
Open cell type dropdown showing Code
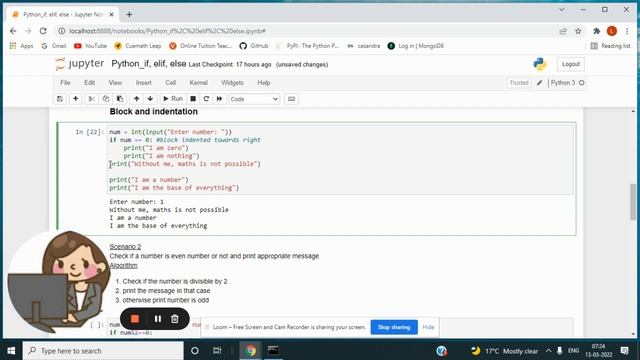254,99
